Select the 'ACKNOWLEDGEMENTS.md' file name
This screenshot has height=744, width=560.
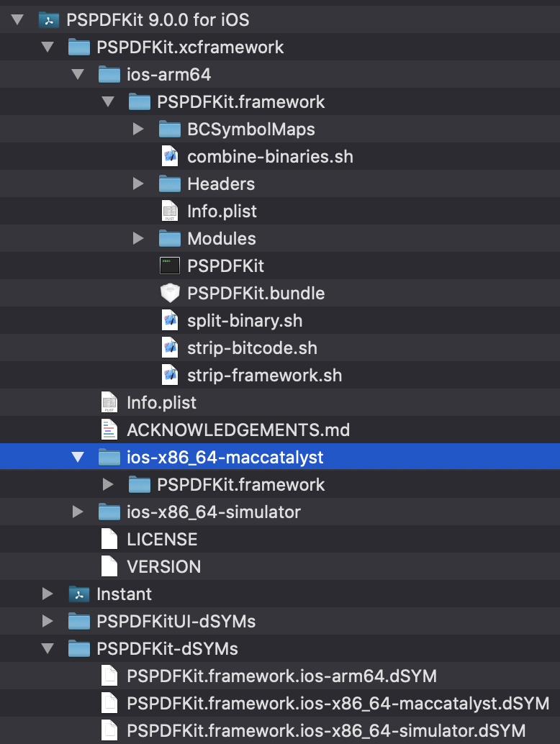(238, 430)
